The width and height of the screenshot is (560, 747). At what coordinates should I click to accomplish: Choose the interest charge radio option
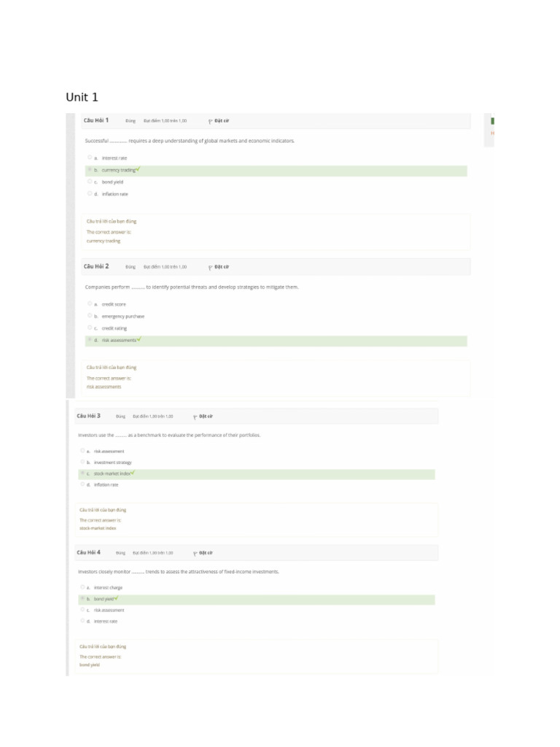(82, 587)
